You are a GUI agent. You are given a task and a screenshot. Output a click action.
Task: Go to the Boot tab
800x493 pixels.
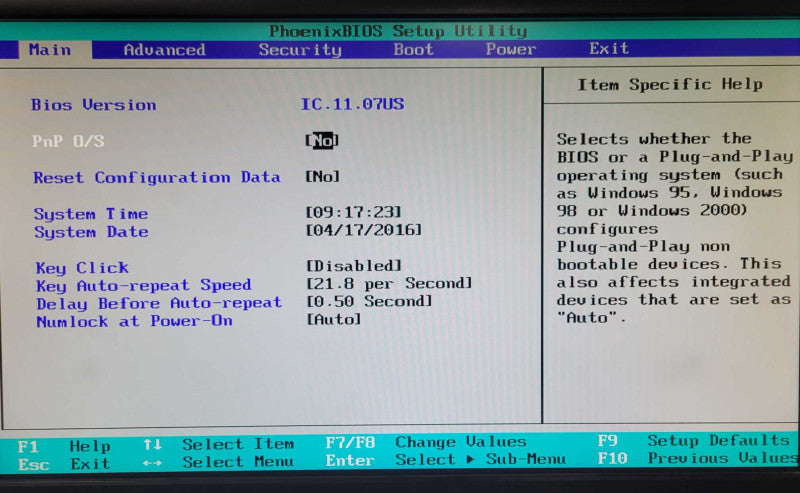point(413,50)
